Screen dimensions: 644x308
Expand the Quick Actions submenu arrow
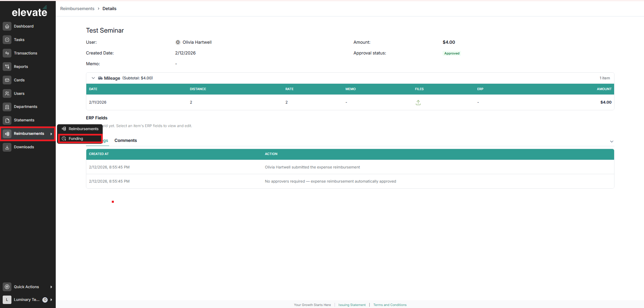[x=51, y=287]
